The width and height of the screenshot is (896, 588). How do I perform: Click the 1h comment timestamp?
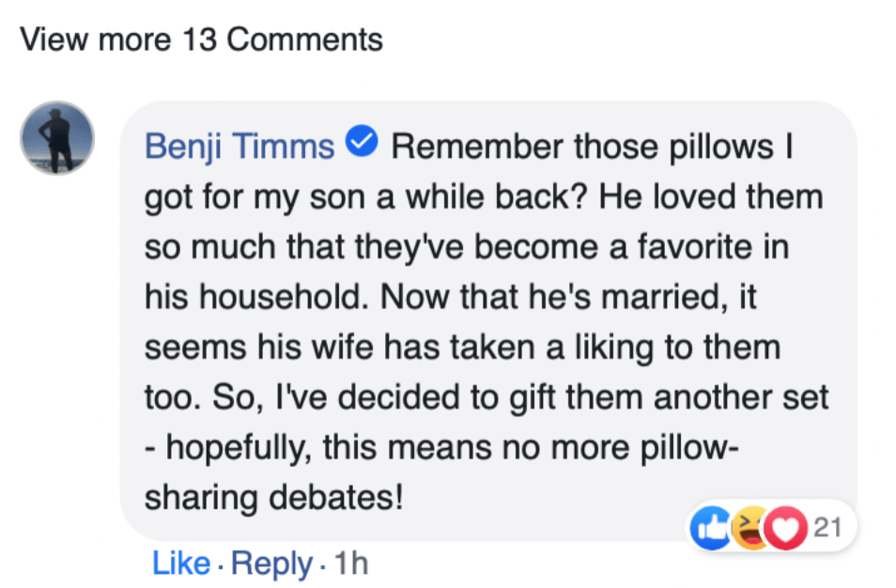tap(352, 564)
